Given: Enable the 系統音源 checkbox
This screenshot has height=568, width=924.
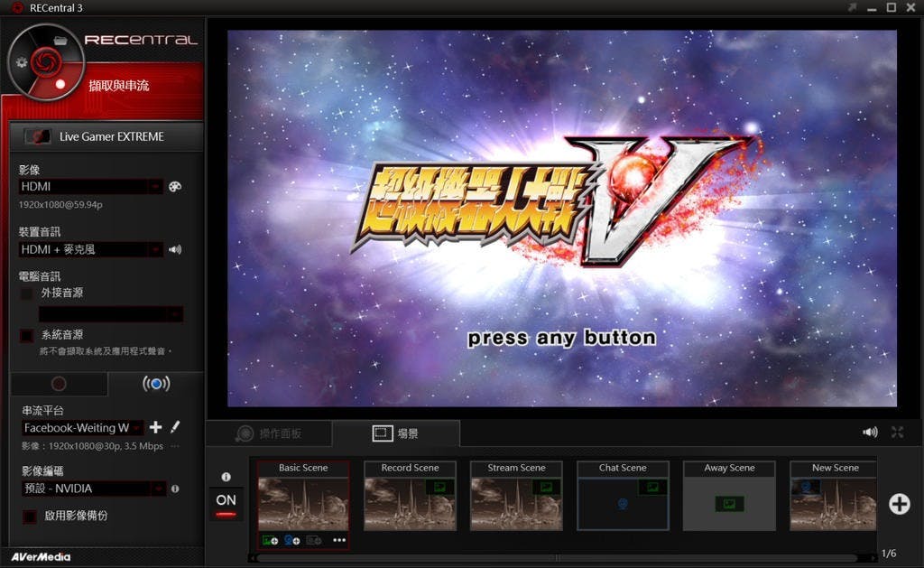Looking at the screenshot, I should point(26,336).
